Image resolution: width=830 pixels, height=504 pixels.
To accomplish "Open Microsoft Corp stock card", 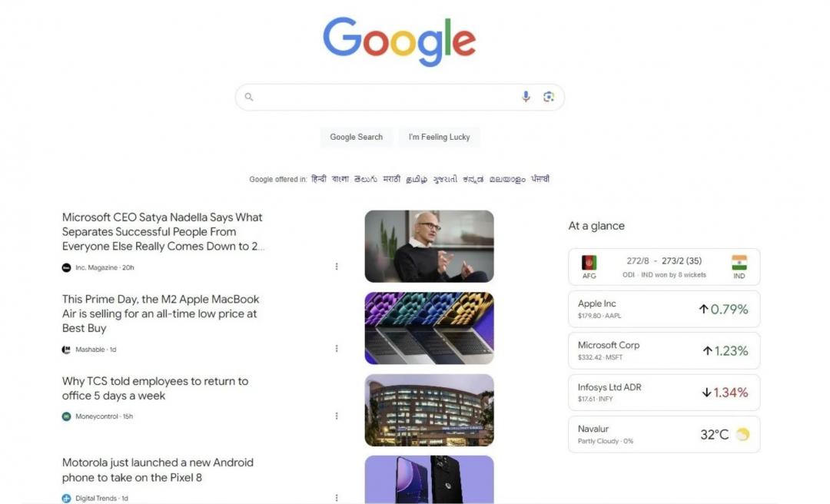I will 664,351.
